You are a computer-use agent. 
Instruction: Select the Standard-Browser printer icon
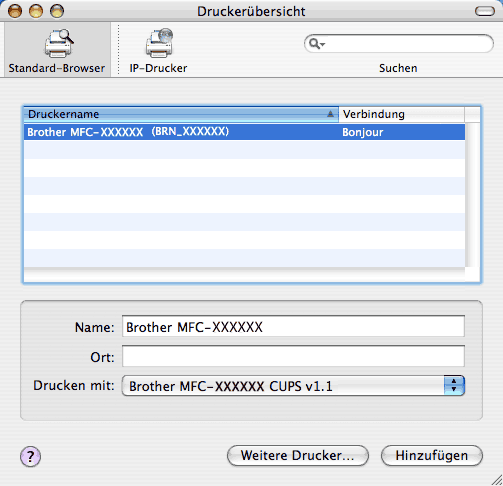tap(59, 43)
